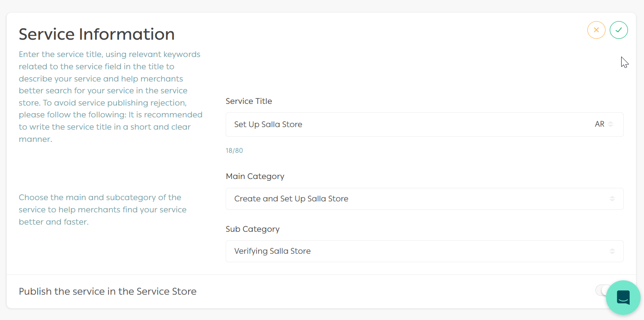Click the orange cancel X icon
This screenshot has height=320, width=644.
(x=596, y=30)
